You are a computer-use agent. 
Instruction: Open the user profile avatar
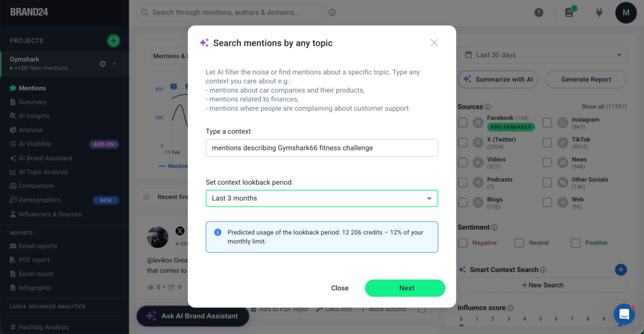pyautogui.click(x=626, y=13)
